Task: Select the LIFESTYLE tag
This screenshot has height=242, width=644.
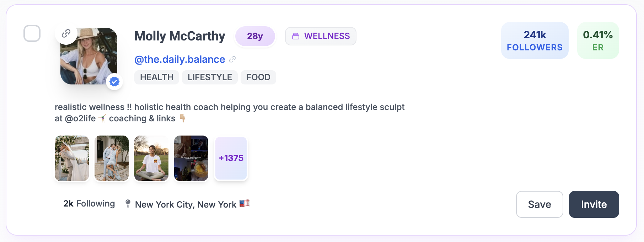Action: [210, 77]
